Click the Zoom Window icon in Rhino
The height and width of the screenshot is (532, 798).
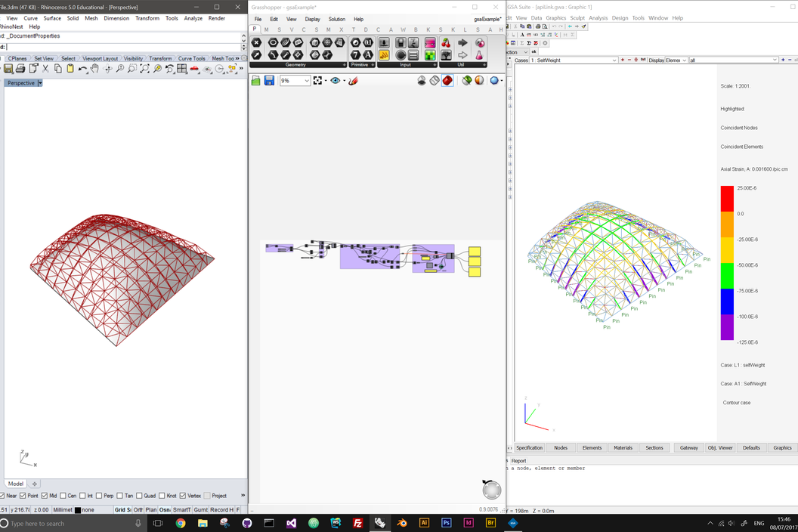132,69
